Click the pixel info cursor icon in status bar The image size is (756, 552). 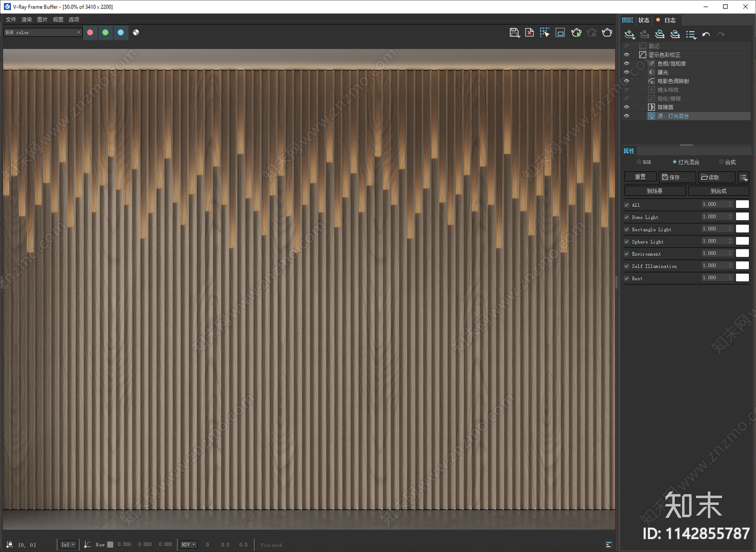[9, 544]
